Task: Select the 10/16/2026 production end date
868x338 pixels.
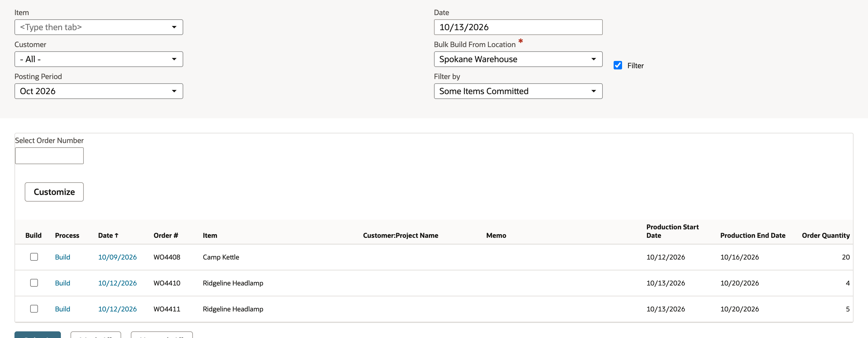Action: (x=740, y=257)
